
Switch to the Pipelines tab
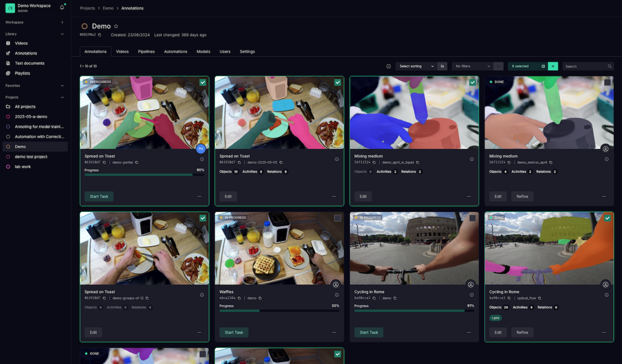pyautogui.click(x=146, y=51)
